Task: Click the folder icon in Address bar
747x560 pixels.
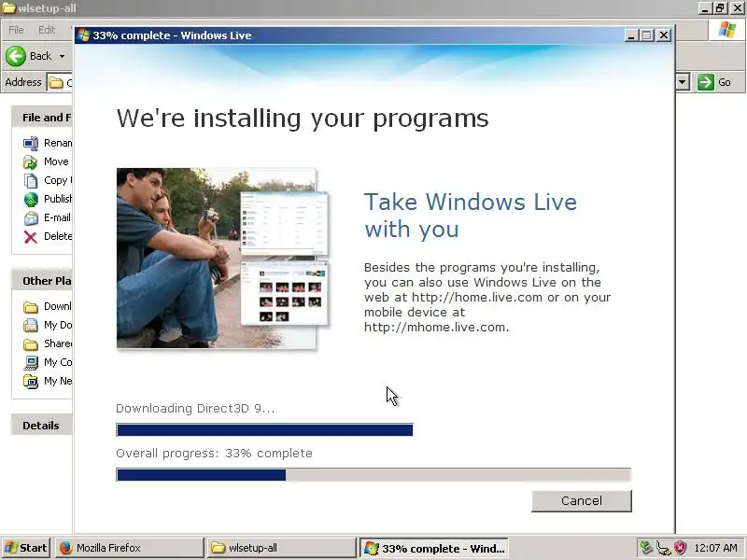Action: (56, 82)
